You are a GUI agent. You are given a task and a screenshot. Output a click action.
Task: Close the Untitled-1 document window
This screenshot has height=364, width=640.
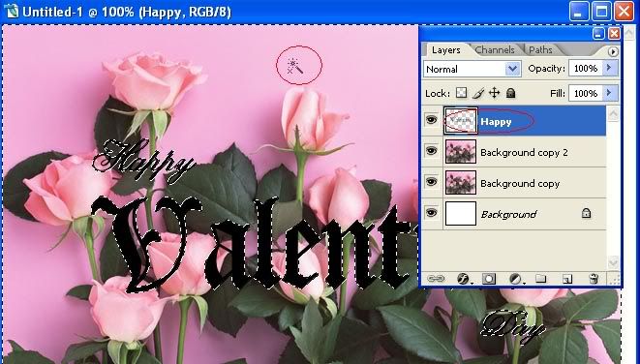(624, 11)
